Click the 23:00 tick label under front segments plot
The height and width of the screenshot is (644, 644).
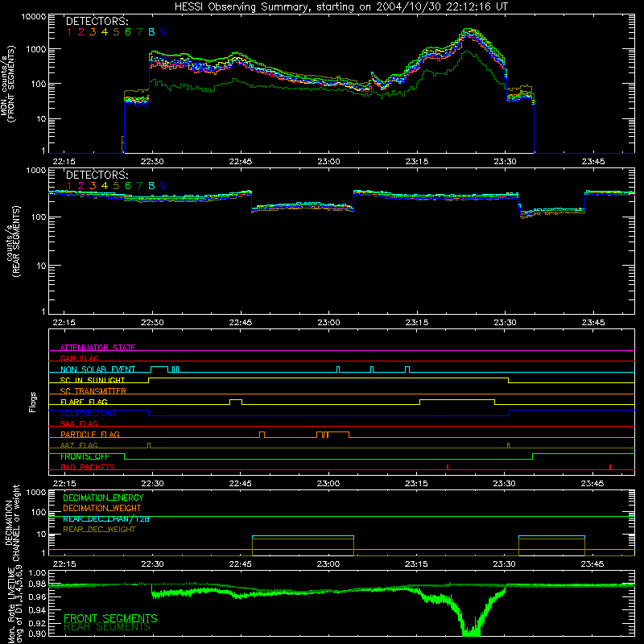pyautogui.click(x=328, y=162)
